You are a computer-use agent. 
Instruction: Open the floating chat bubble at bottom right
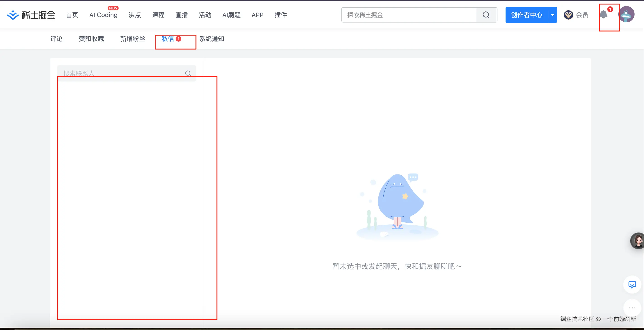coord(632,285)
